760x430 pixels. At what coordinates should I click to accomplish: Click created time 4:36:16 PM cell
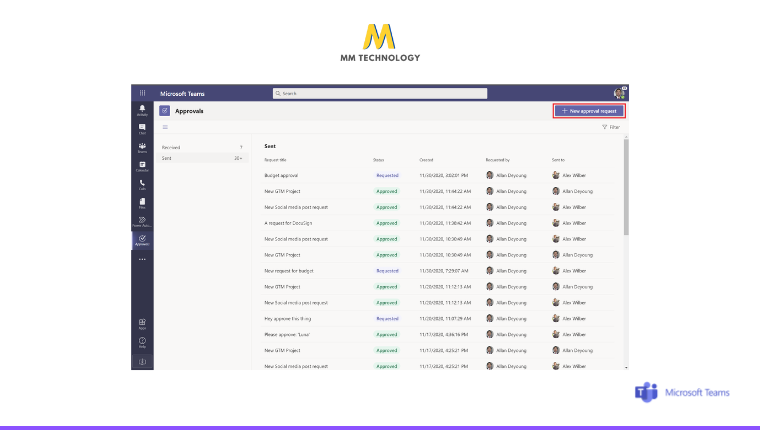click(x=443, y=334)
